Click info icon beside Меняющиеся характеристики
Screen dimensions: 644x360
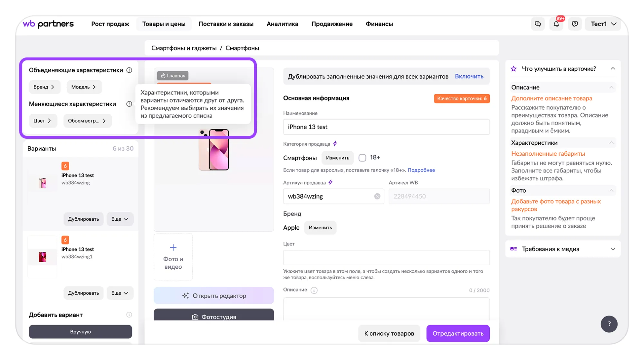click(129, 104)
